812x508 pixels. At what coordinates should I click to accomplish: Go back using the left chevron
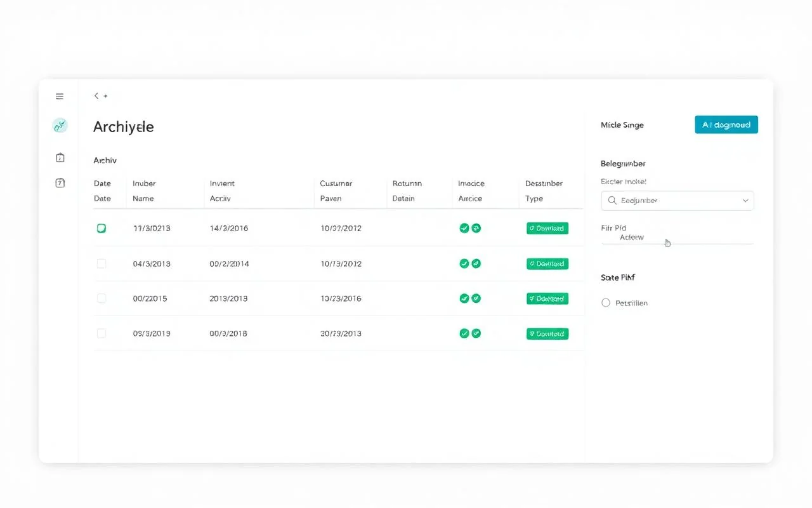[96, 96]
